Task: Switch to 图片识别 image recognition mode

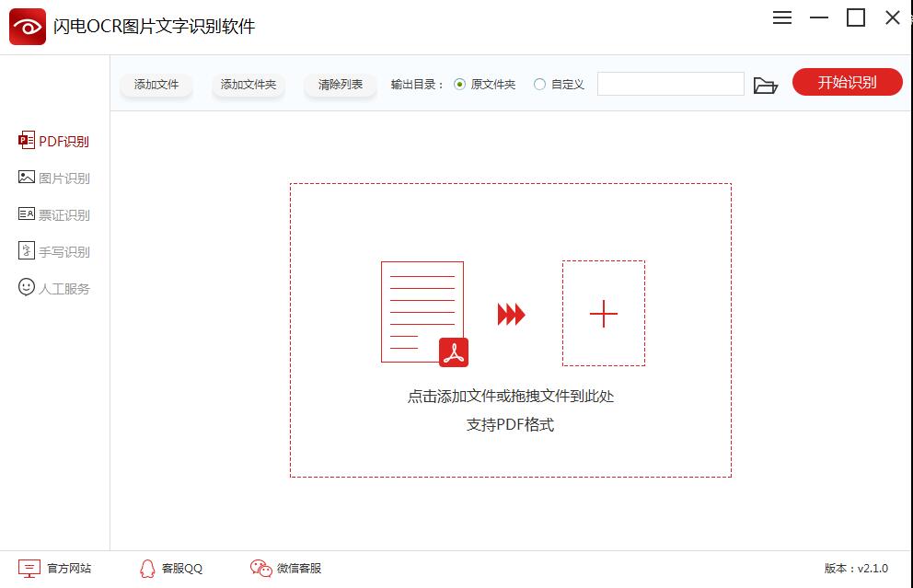Action: 55,178
